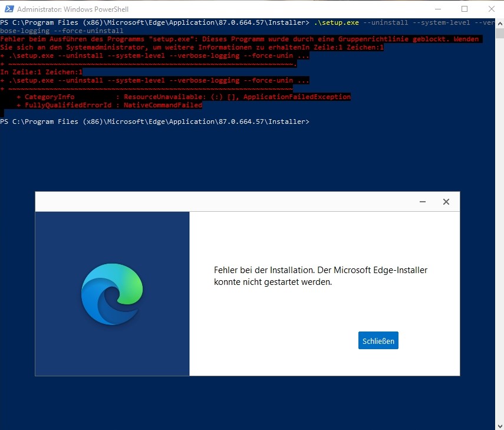Image resolution: width=504 pixels, height=430 pixels.
Task: Click the PowerShell scrollbar thumb
Action: tap(500, 33)
